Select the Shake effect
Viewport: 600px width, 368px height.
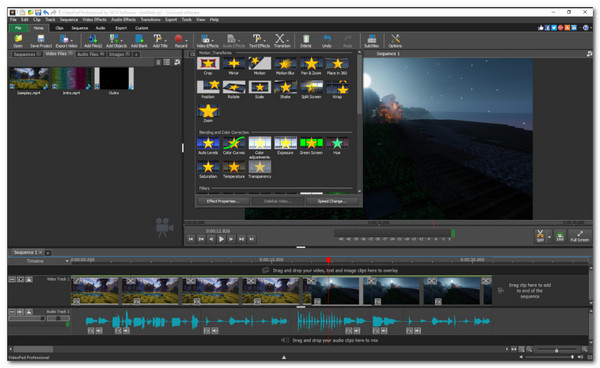point(285,90)
